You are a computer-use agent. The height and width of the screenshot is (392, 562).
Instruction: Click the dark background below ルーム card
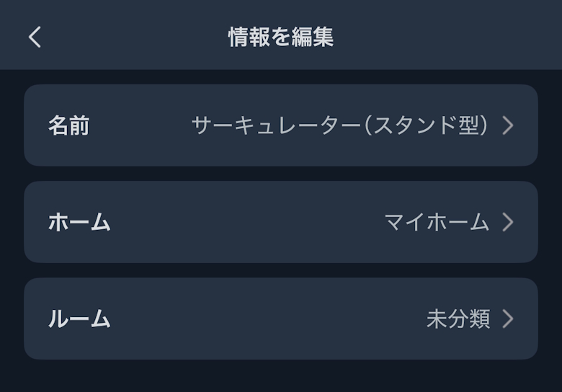point(281,376)
